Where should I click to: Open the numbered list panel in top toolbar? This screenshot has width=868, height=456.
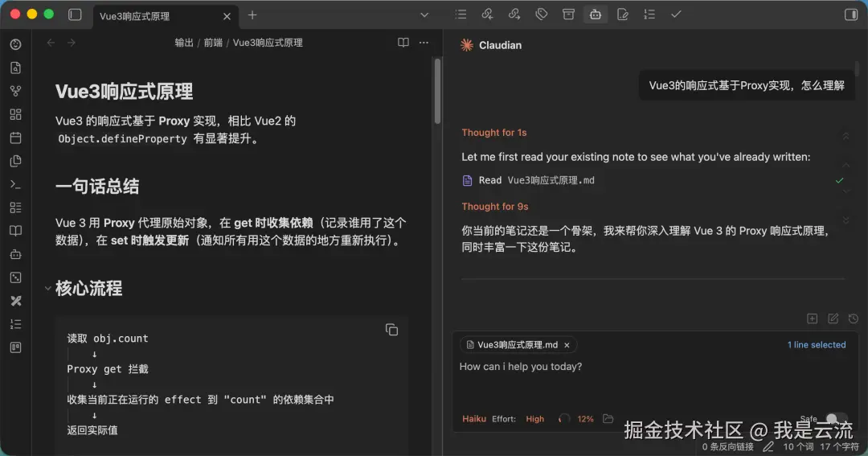[649, 15]
